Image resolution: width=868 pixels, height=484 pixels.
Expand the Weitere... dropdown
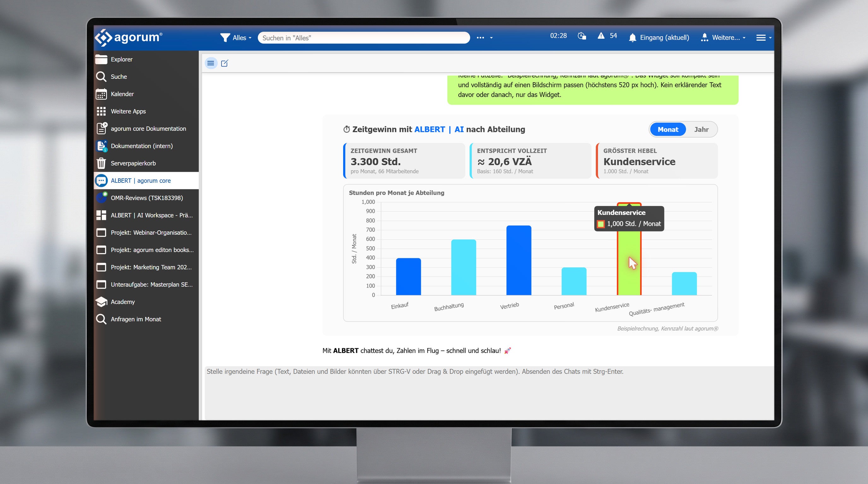coord(729,38)
